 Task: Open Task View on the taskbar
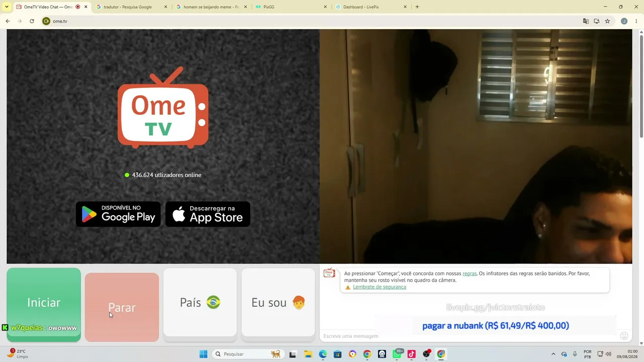pyautogui.click(x=292, y=354)
